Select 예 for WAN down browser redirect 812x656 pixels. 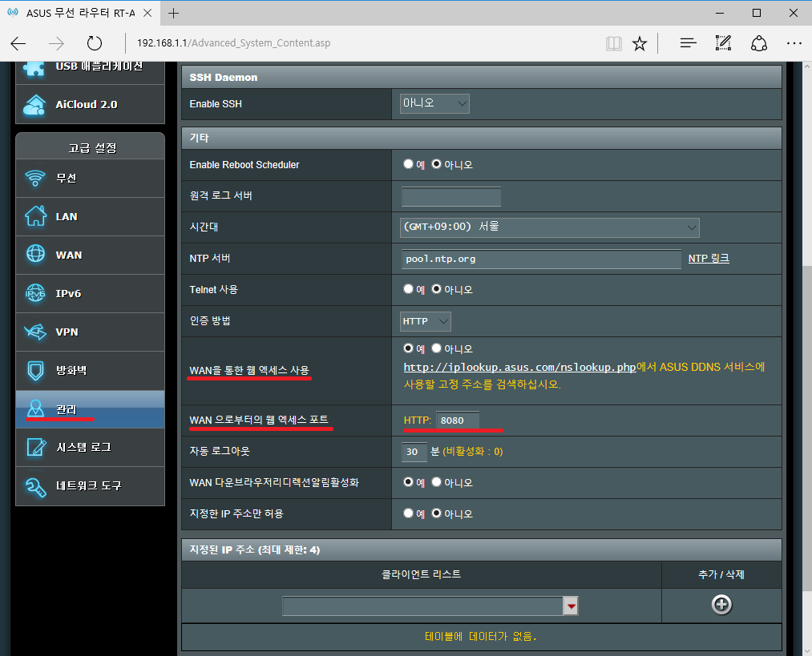click(x=409, y=481)
